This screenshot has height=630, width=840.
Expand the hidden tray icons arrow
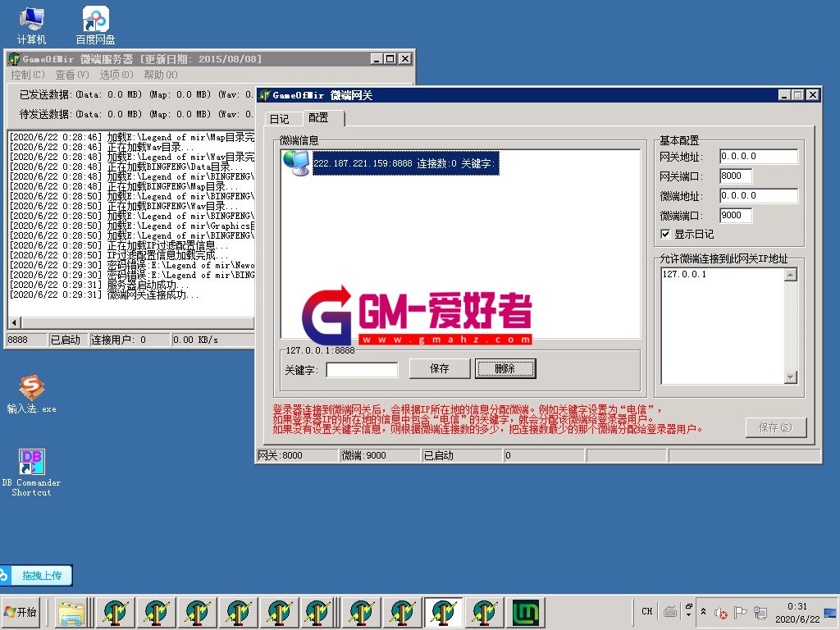[x=703, y=612]
